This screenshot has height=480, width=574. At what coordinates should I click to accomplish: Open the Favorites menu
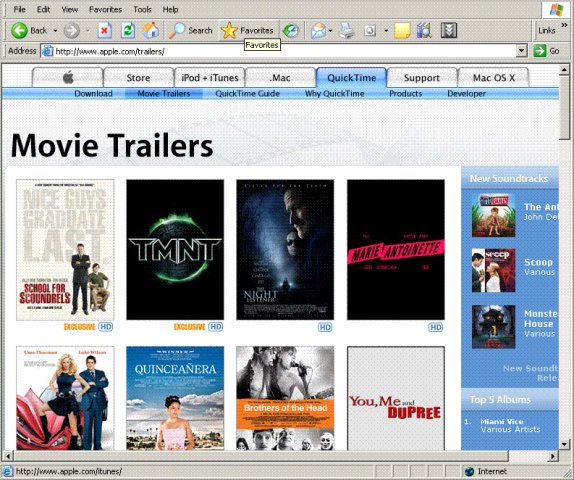(x=105, y=9)
